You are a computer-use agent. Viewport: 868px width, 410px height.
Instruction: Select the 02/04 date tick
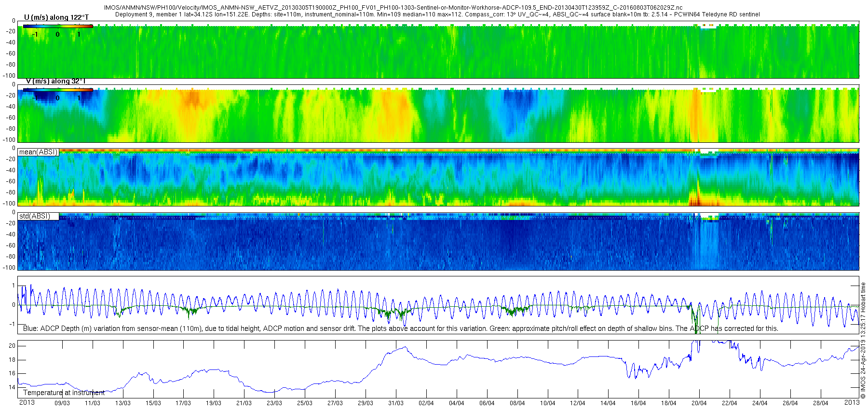click(x=426, y=403)
